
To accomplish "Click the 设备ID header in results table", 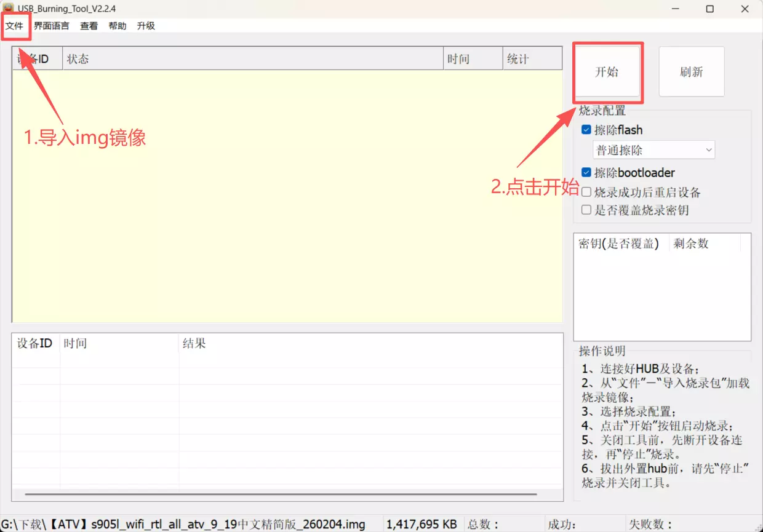I will pos(35,343).
